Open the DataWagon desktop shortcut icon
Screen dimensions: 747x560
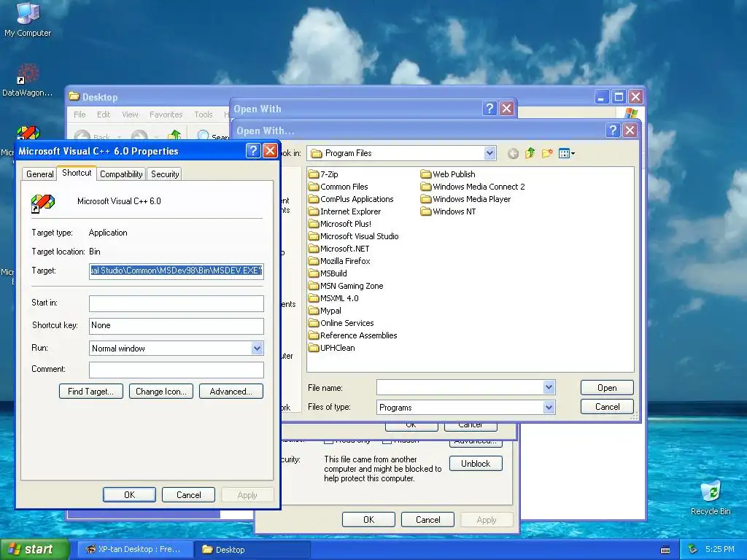coord(27,80)
